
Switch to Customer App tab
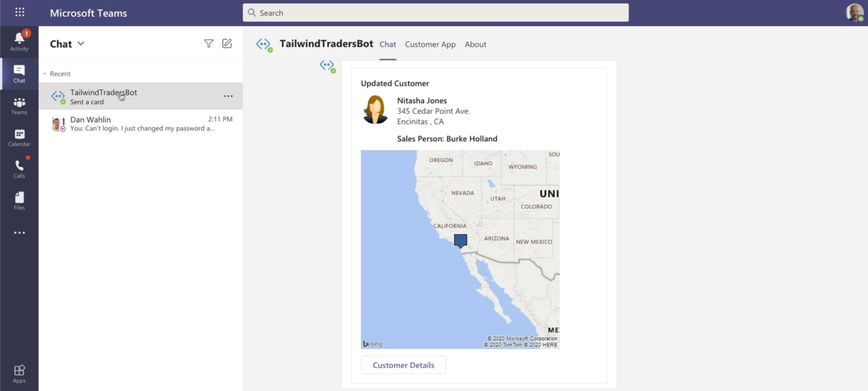click(x=430, y=44)
